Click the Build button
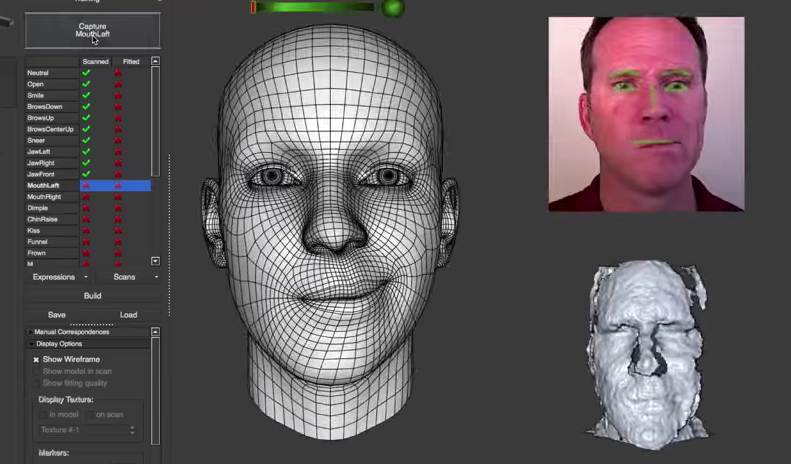The width and height of the screenshot is (791, 464). pyautogui.click(x=92, y=296)
